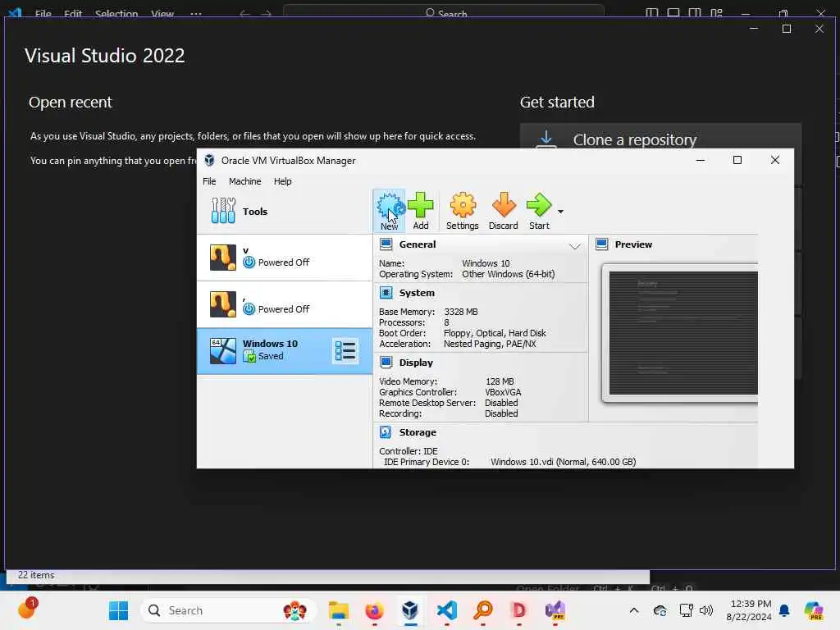
Task: Toggle the VS Code panel layout icon
Action: [673, 13]
